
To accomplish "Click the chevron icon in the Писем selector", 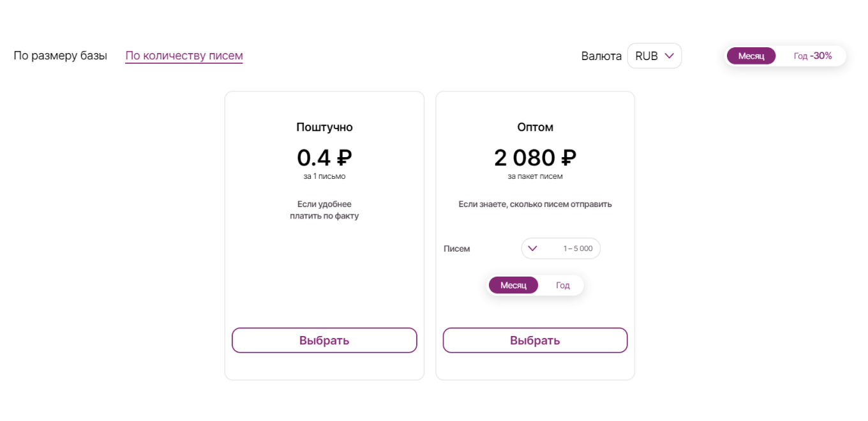I will click(533, 249).
